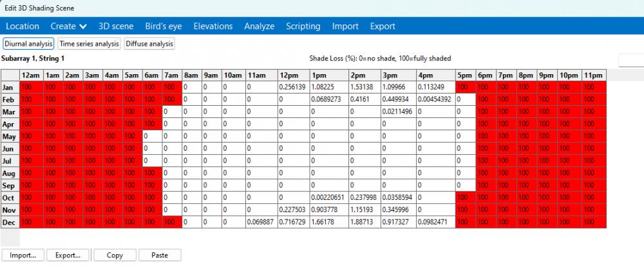Click the red 100 cell for Jan 5pm
This screenshot has width=644, height=267.
click(x=466, y=87)
